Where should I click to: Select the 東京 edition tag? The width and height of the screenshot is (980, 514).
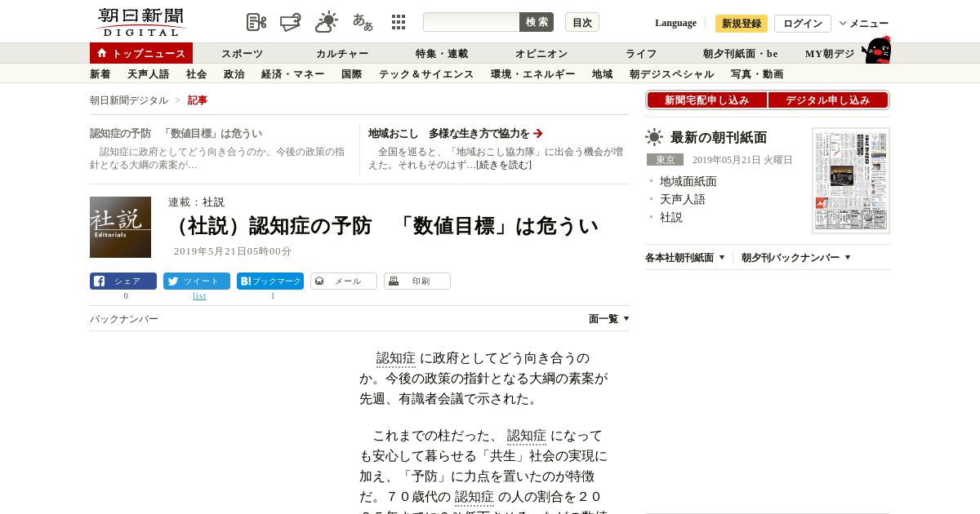click(665, 160)
